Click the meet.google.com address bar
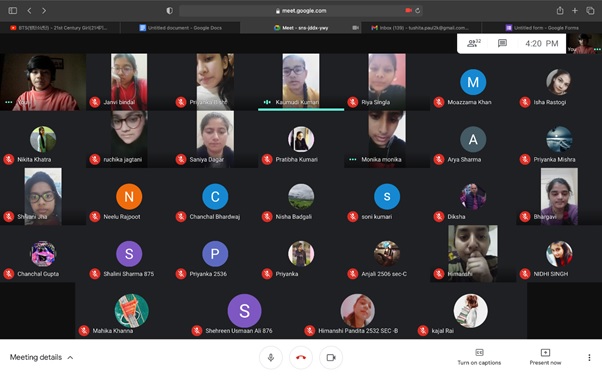The image size is (602, 376). click(x=301, y=11)
